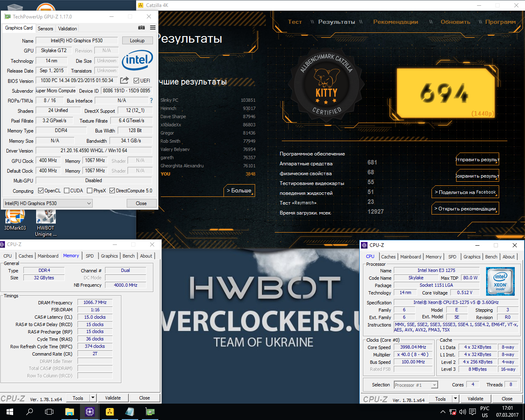Open Graphics tab in left CPU-Z window
This screenshot has height=420, width=525.
coord(110,256)
